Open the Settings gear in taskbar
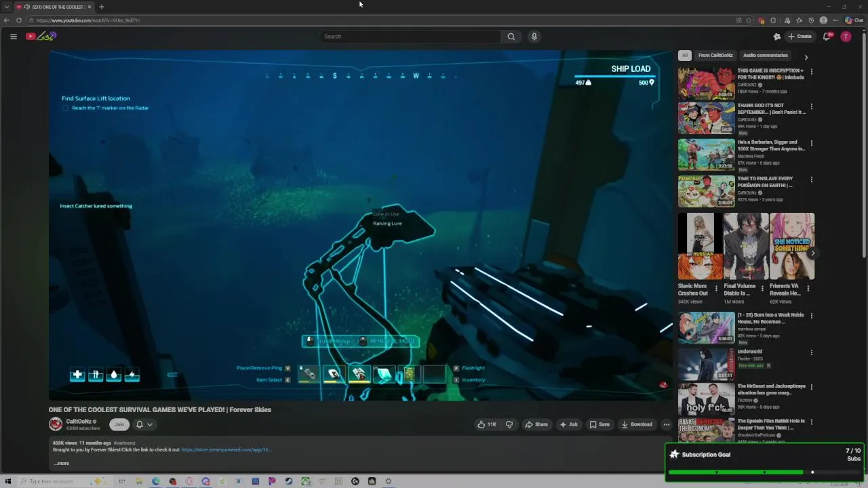 point(389,481)
